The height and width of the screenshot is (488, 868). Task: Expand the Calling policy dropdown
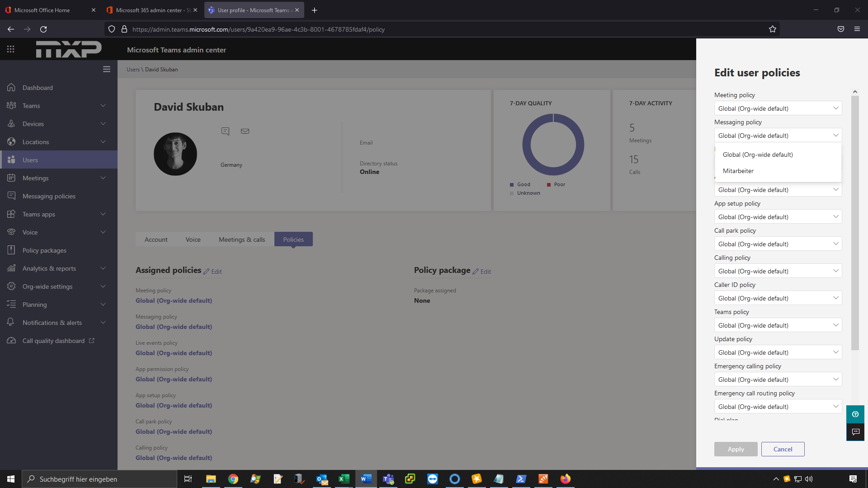click(x=778, y=271)
